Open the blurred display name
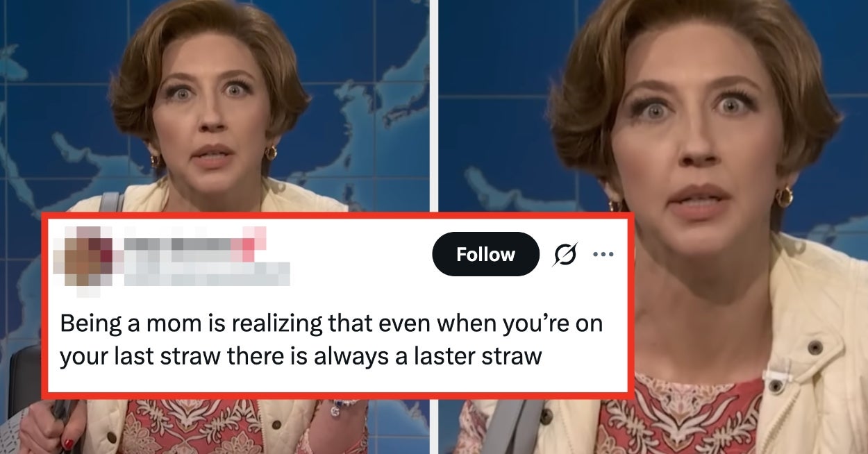Screen dimensions: 868x454 pyautogui.click(x=191, y=244)
